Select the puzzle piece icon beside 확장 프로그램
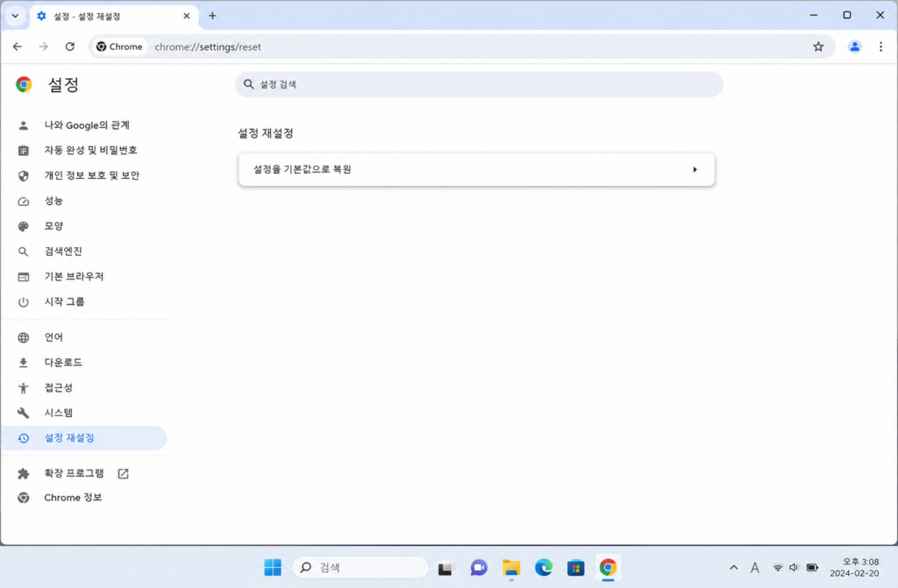898x588 pixels. point(24,473)
